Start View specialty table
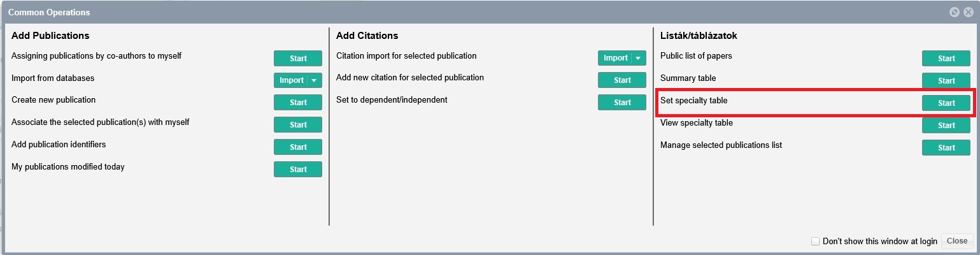The width and height of the screenshot is (980, 255). coord(946,125)
